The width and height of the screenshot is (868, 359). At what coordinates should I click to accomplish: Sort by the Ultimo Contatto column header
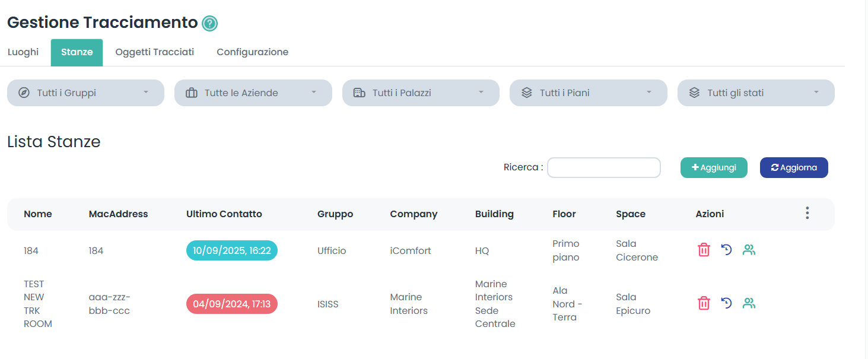click(224, 214)
